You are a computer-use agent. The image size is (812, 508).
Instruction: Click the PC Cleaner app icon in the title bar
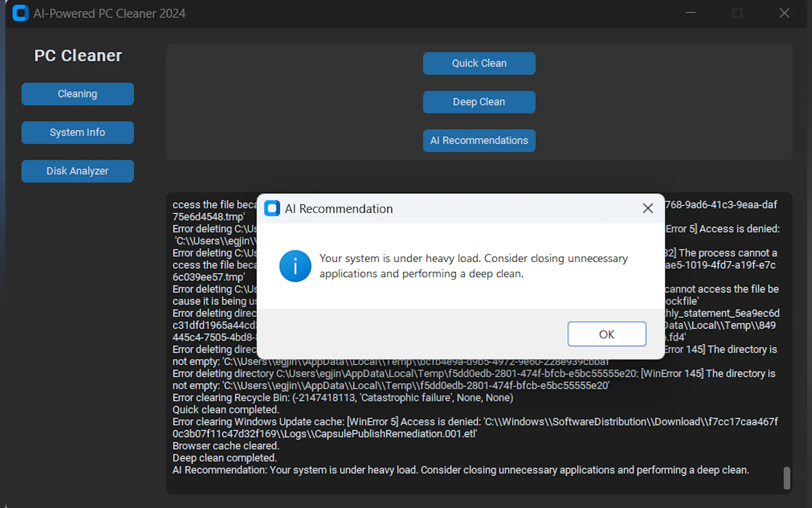tap(20, 13)
